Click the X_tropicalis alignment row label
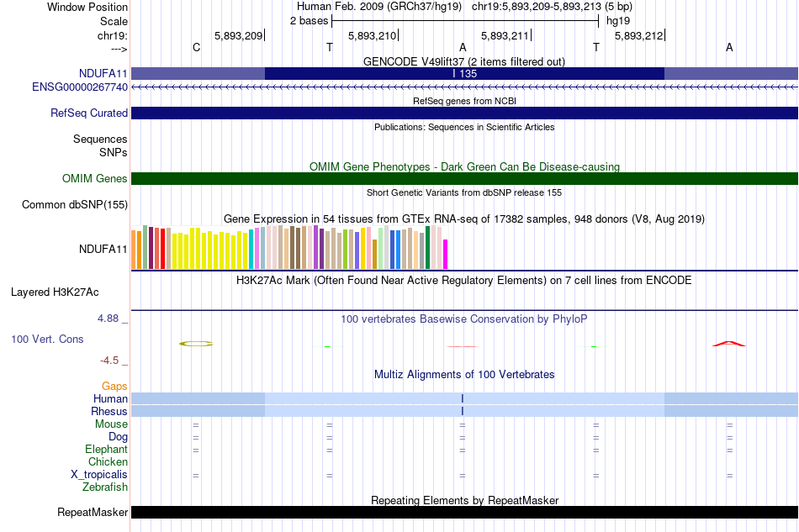 click(x=99, y=475)
